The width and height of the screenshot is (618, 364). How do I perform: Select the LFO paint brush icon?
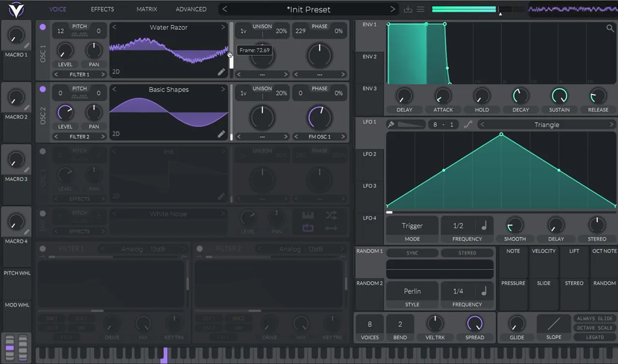[391, 125]
